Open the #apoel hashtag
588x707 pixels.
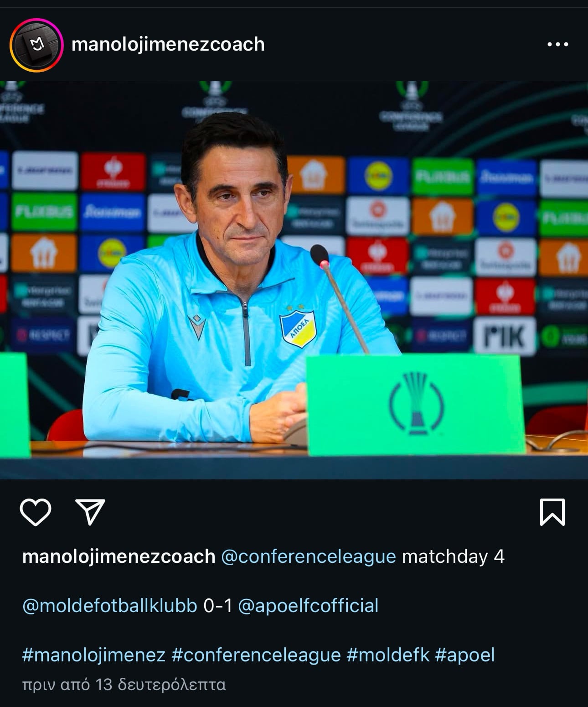(x=465, y=655)
